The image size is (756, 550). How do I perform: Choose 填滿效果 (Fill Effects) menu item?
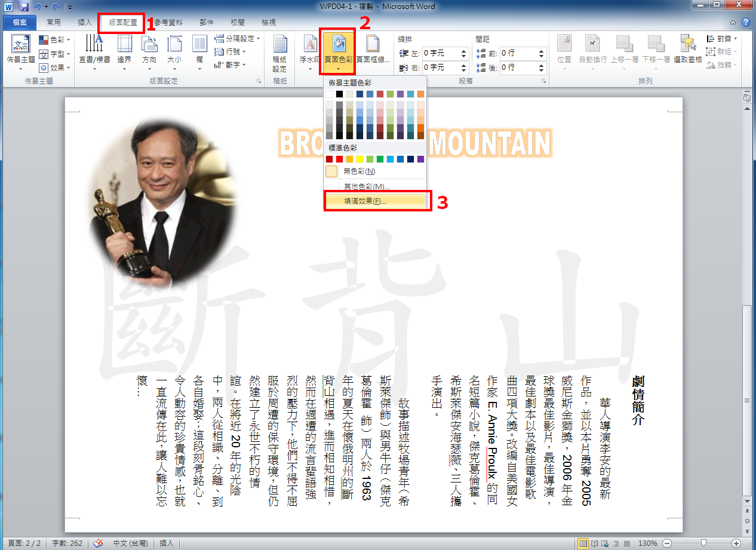point(365,201)
